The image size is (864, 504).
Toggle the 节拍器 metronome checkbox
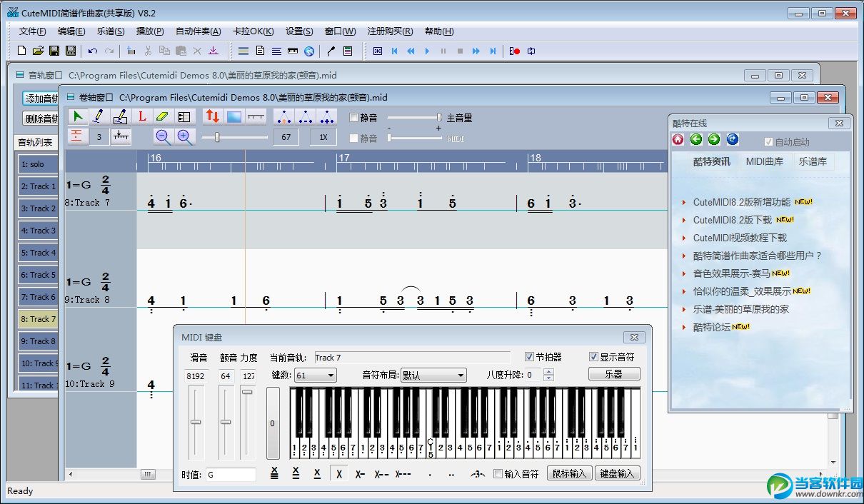coord(529,357)
